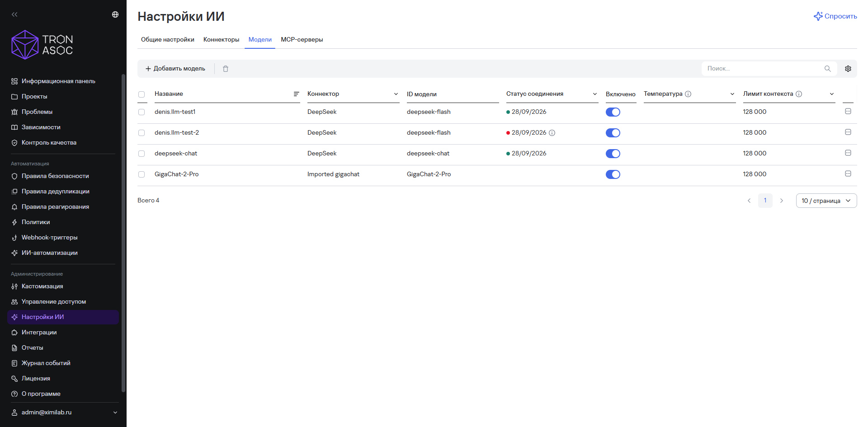Screen dimensions: 868x427
Task: Click the Спросить button
Action: click(835, 16)
